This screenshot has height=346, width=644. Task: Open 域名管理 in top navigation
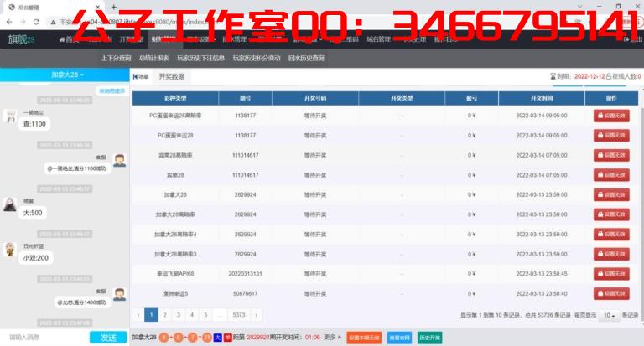(x=379, y=39)
